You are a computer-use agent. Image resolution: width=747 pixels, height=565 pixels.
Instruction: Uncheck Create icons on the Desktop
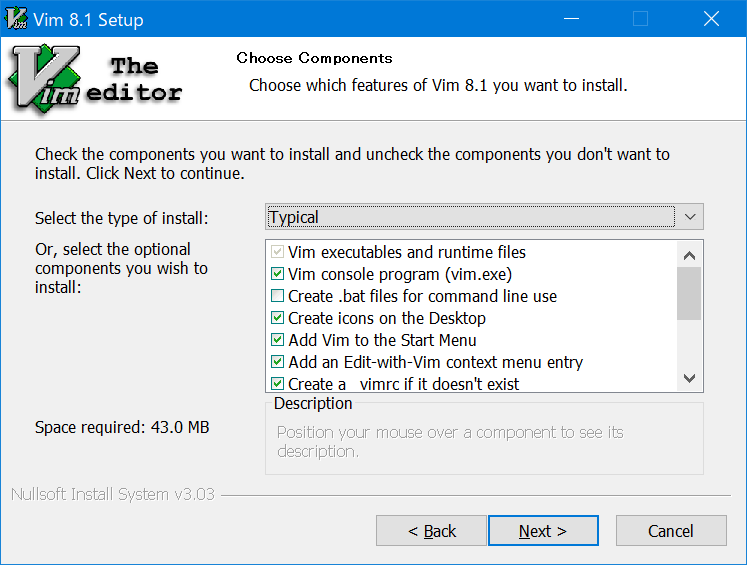pyautogui.click(x=277, y=318)
